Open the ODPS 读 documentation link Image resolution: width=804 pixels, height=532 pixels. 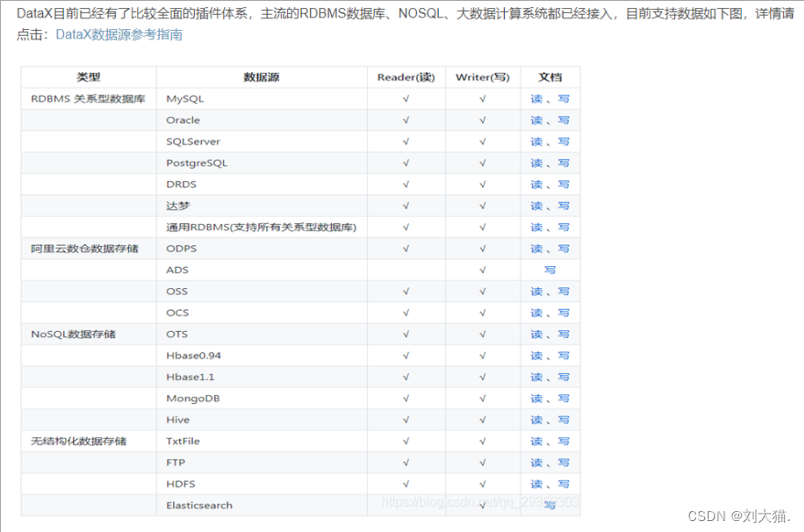pos(535,248)
